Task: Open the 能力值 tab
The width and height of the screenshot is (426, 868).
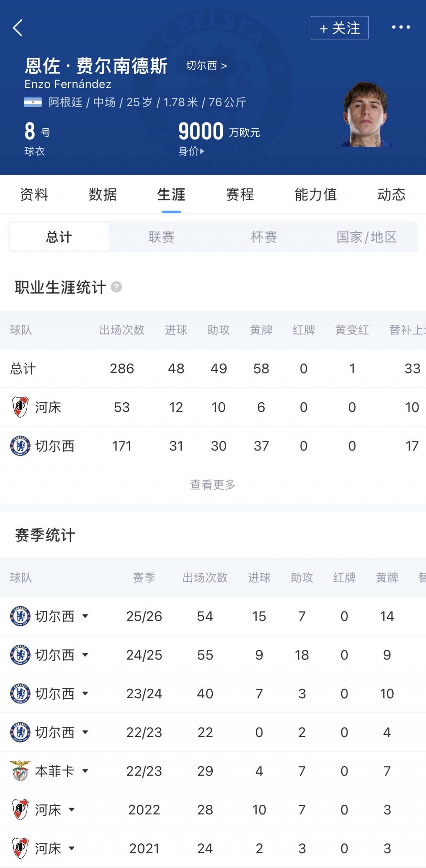Action: (x=316, y=194)
